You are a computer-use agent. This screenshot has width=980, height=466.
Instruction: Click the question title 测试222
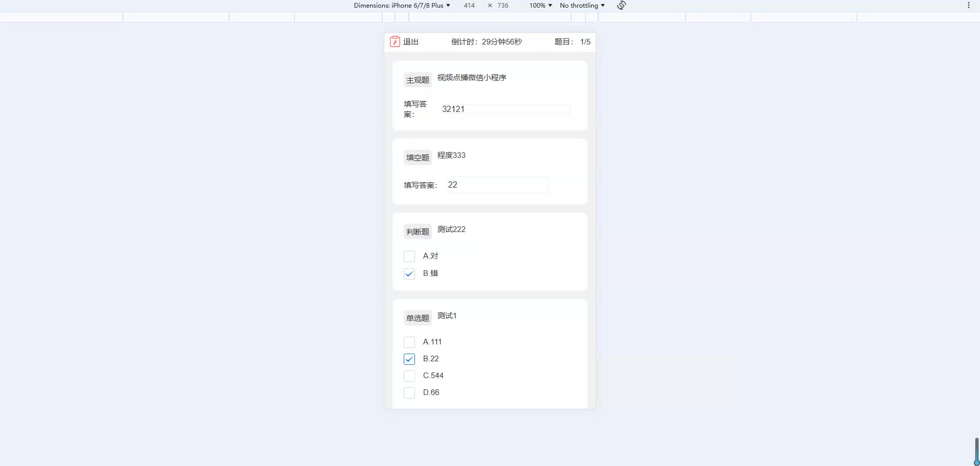click(451, 229)
